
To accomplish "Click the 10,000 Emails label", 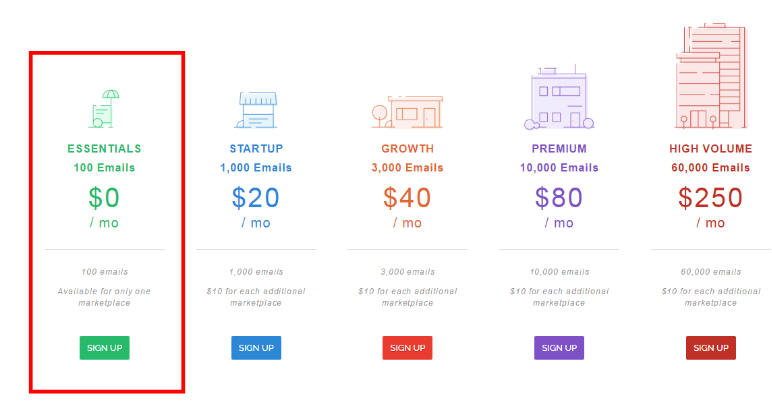I will click(x=559, y=168).
